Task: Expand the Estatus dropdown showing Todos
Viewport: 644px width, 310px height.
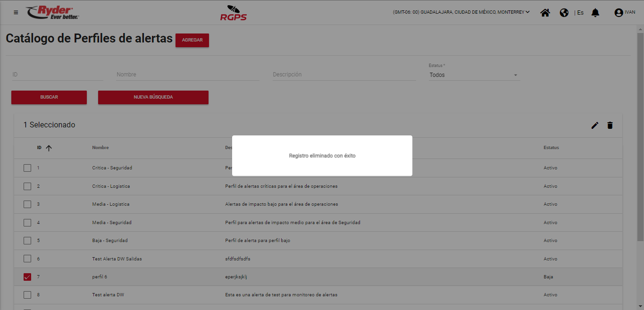Action: [474, 75]
